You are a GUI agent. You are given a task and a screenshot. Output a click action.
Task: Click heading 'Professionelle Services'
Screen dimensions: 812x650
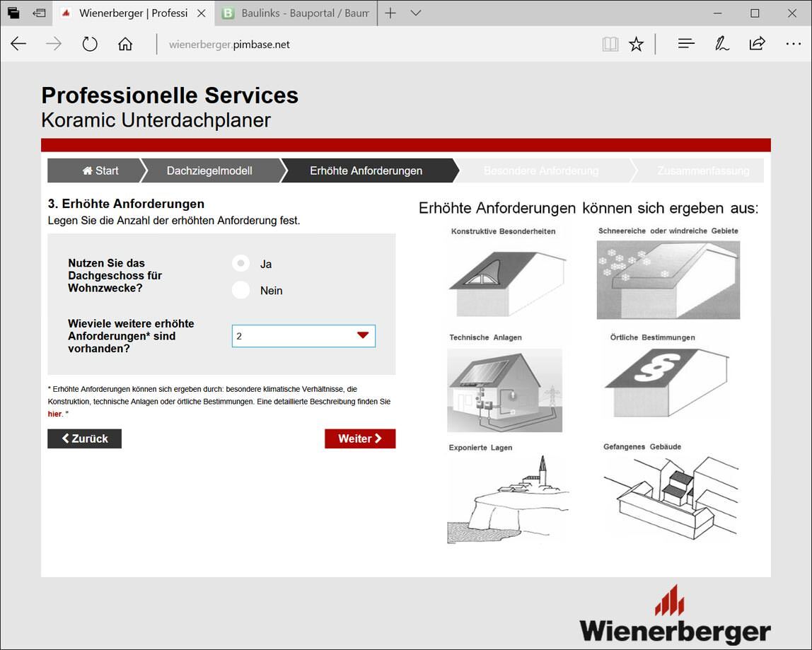pyautogui.click(x=170, y=95)
